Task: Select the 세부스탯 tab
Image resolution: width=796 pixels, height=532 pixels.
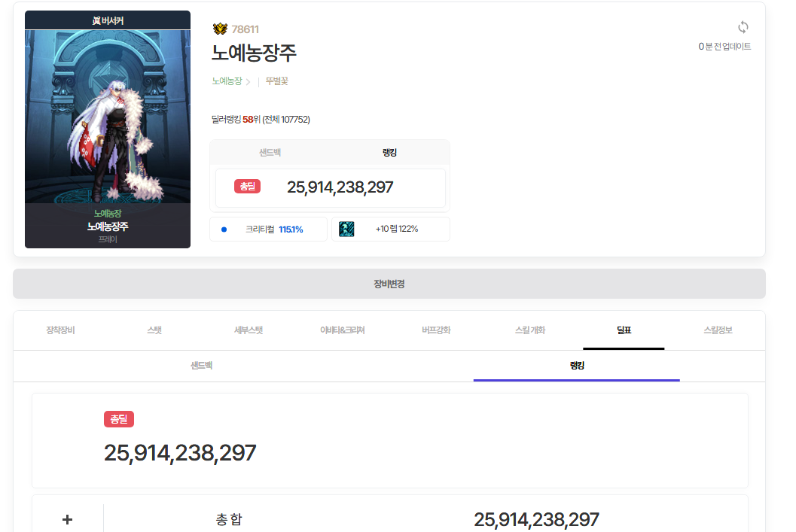Action: pyautogui.click(x=248, y=330)
